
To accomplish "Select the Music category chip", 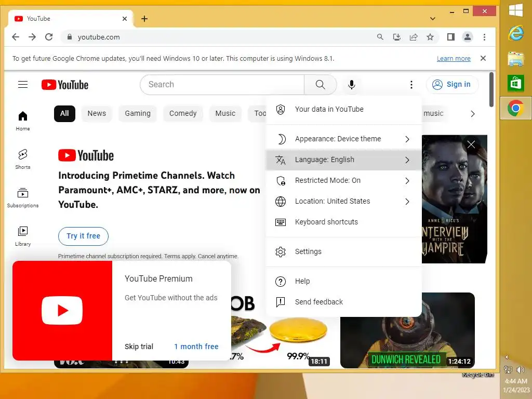I will tap(225, 114).
